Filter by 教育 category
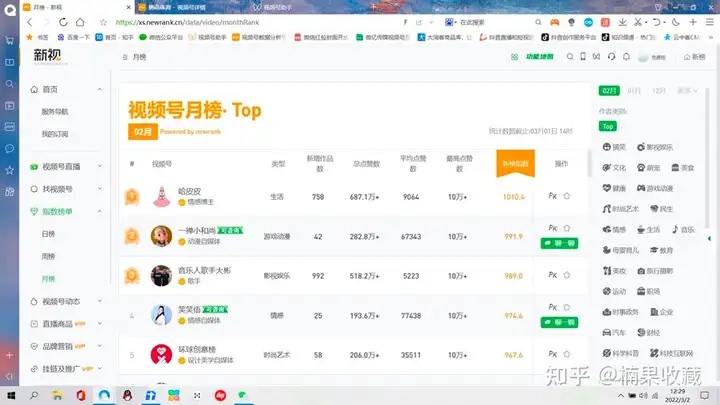Screen dimensions: 720x405 coord(661,250)
